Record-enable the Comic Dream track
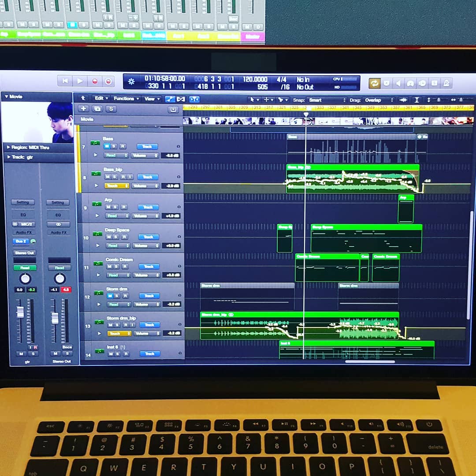Screen dimensions: 476x476 coord(125,266)
